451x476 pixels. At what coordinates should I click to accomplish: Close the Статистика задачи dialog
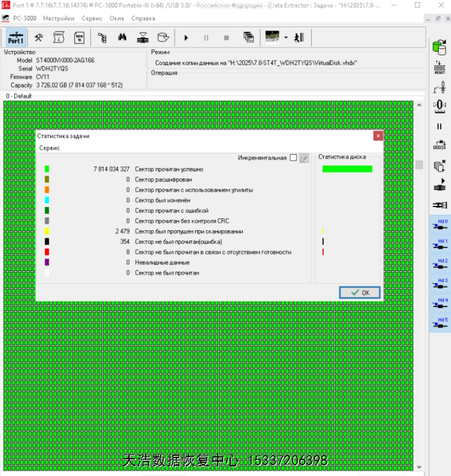point(378,136)
